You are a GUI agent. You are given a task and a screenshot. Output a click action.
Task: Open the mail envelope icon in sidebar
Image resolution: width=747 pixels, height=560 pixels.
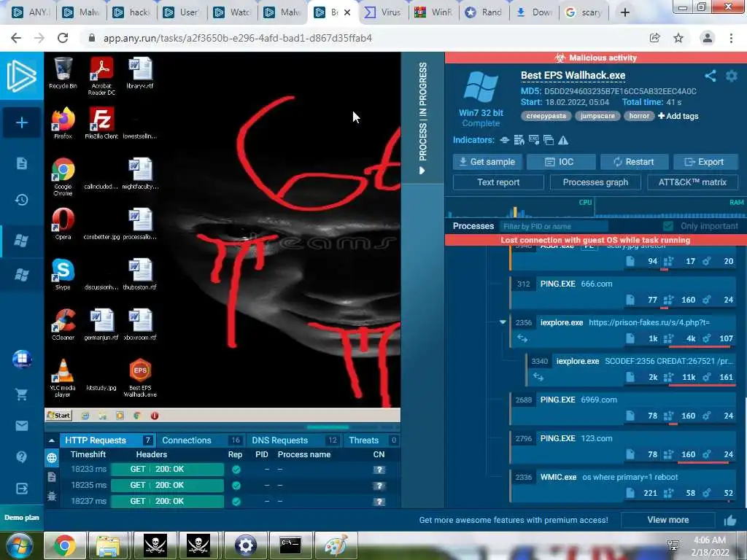pos(21,426)
